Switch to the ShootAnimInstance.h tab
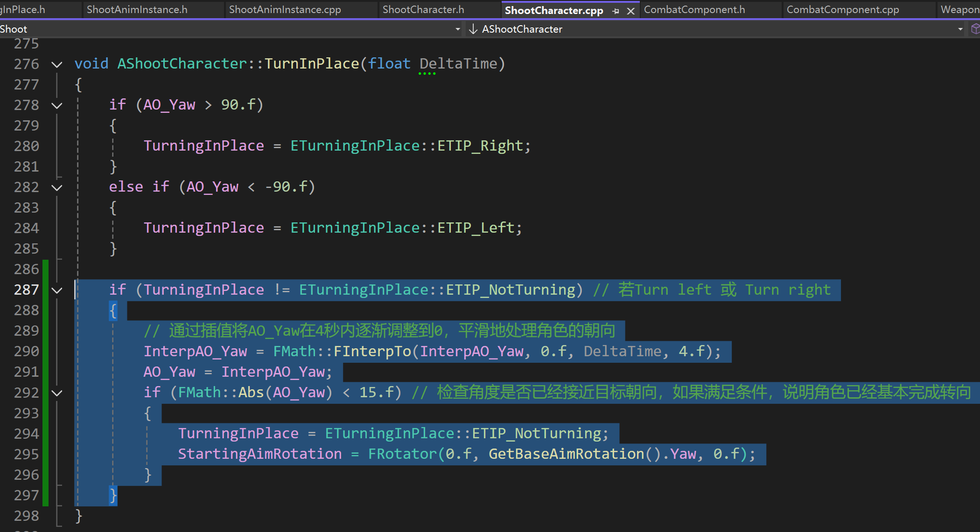The height and width of the screenshot is (532, 980). pos(137,9)
